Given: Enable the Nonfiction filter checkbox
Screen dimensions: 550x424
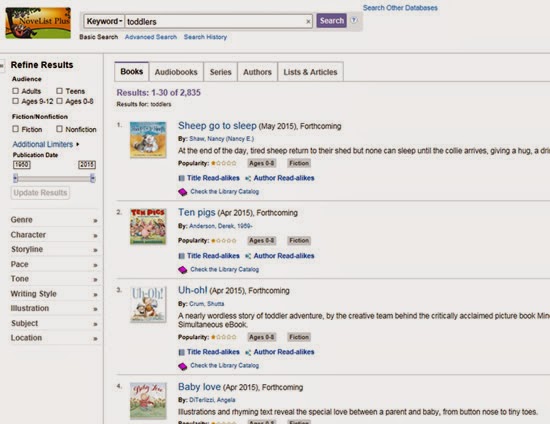Looking at the screenshot, I should [60, 129].
